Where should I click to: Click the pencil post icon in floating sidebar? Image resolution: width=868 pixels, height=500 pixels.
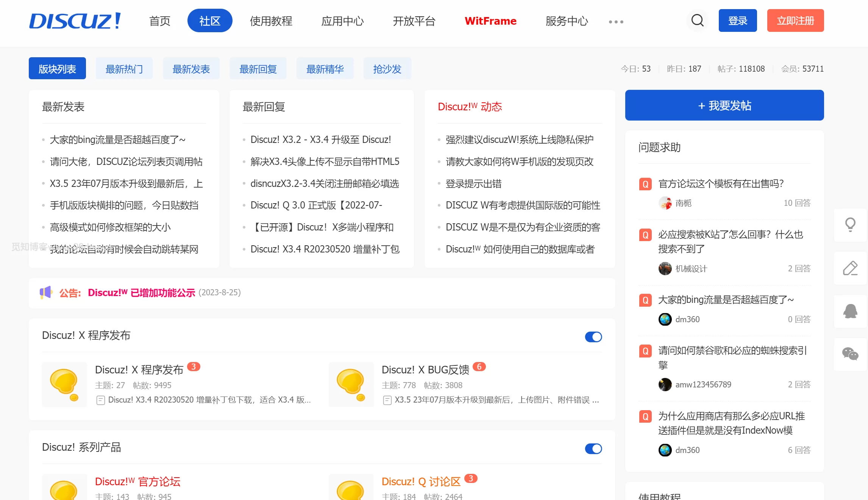tap(851, 268)
